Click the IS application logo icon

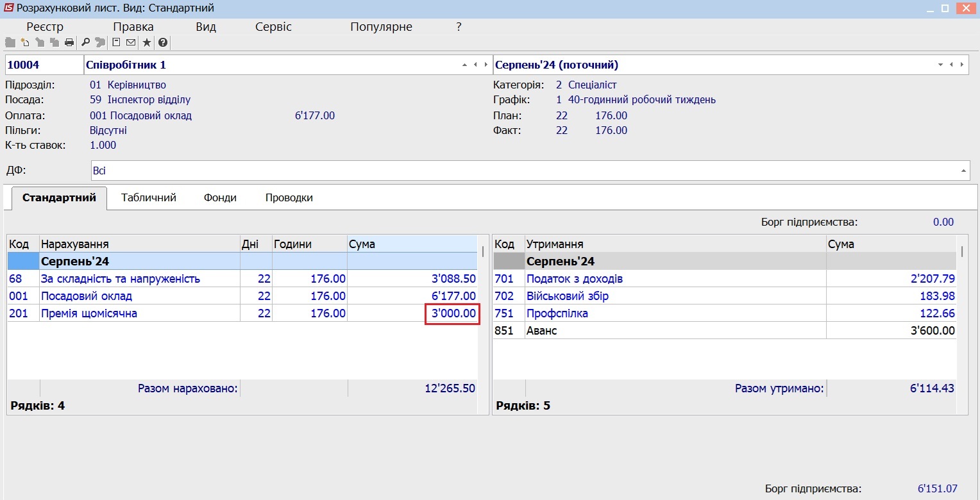(x=8, y=8)
